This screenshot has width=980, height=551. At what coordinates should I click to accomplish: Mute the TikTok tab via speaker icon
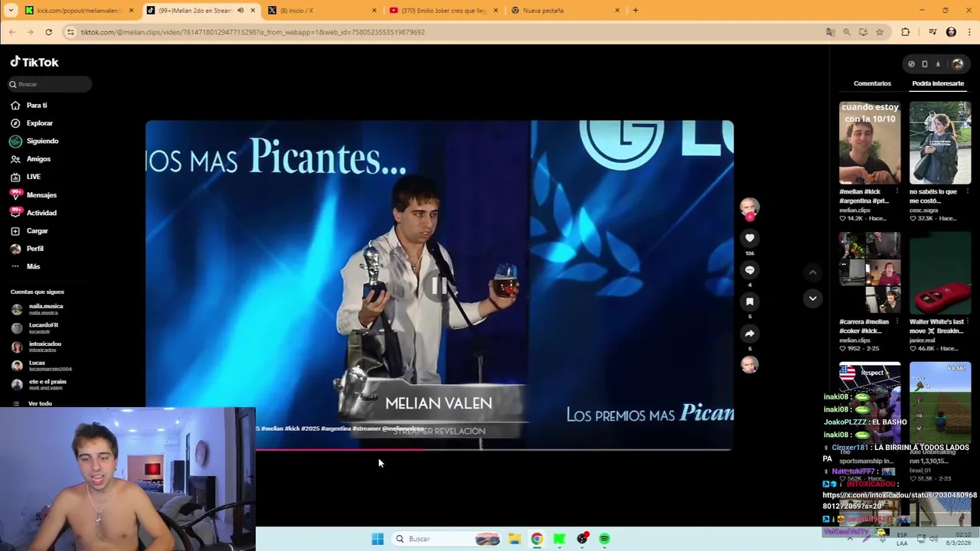coord(240,11)
